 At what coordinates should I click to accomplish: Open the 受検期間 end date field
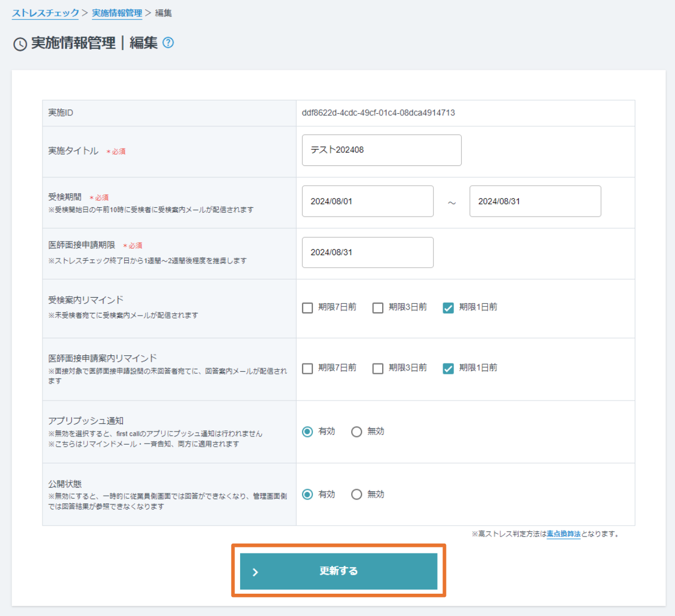pos(535,201)
